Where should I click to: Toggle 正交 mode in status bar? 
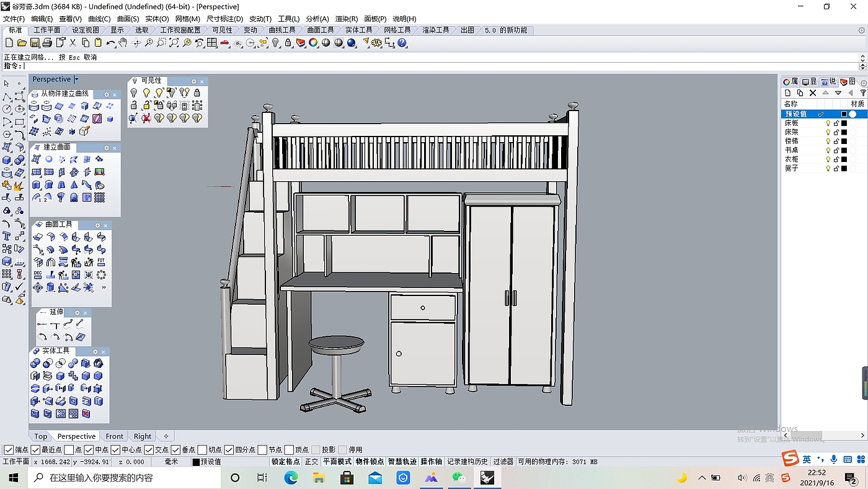point(311,462)
